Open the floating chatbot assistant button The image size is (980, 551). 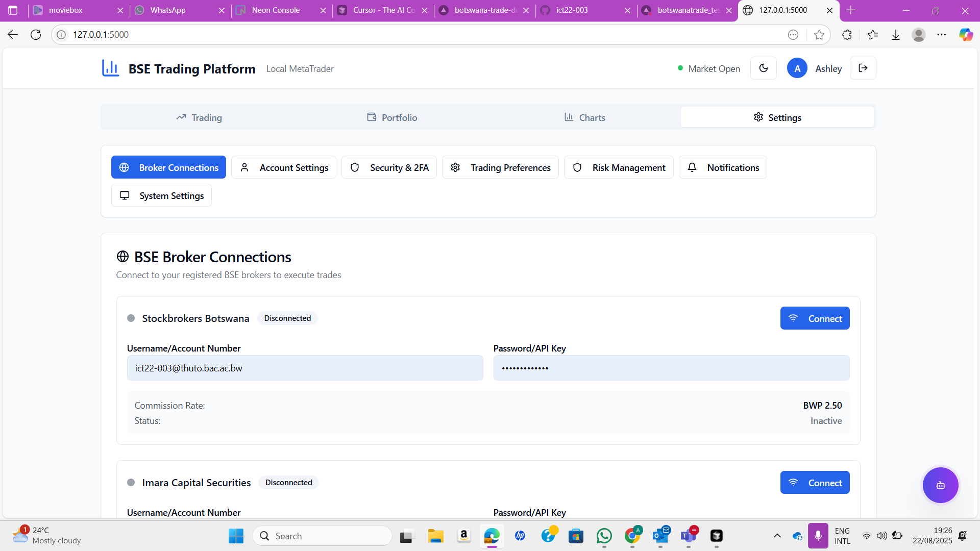940,485
